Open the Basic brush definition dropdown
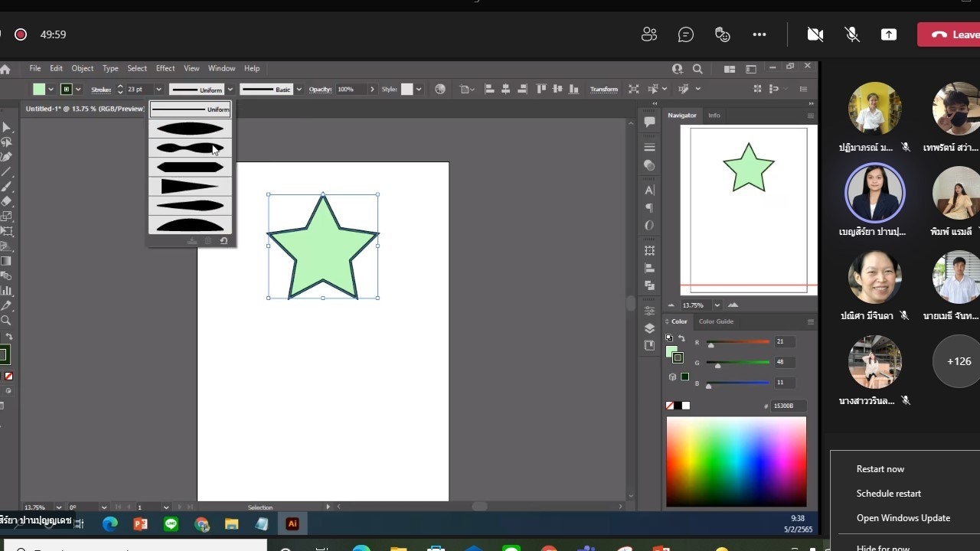 coord(299,90)
